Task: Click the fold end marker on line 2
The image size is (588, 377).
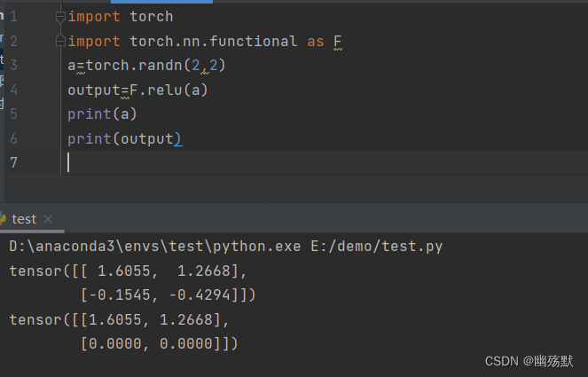Action: coord(60,41)
